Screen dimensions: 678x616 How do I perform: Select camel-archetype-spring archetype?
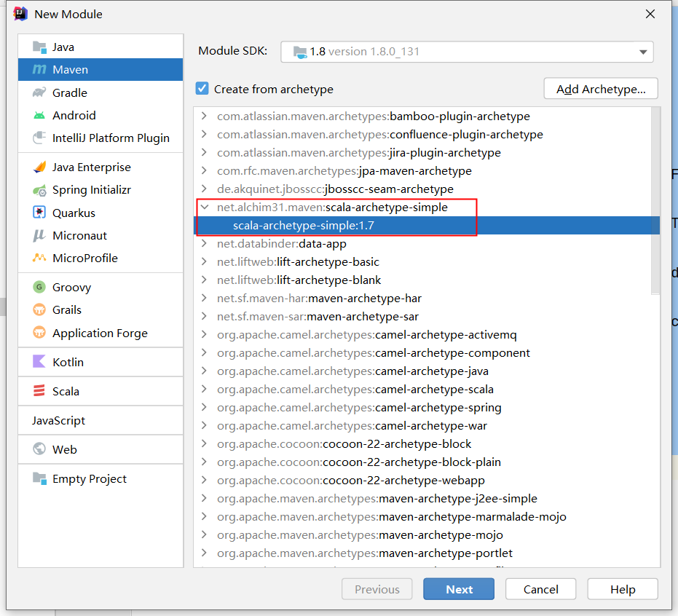[x=359, y=407]
